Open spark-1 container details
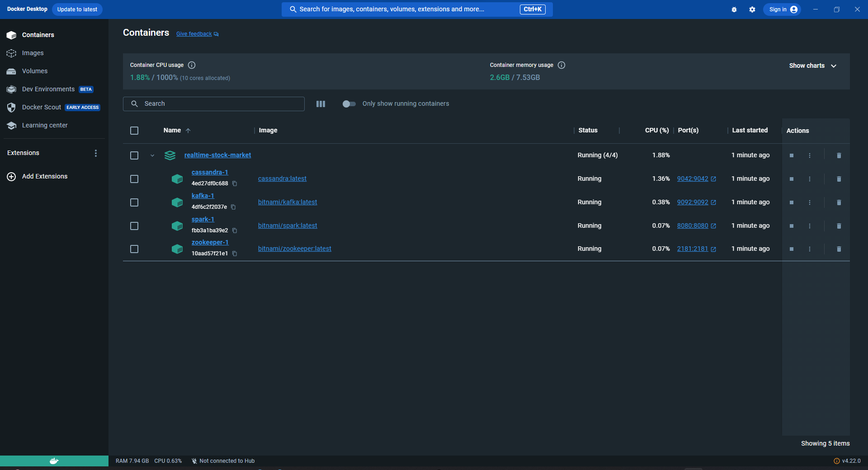This screenshot has height=470, width=868. coord(203,219)
